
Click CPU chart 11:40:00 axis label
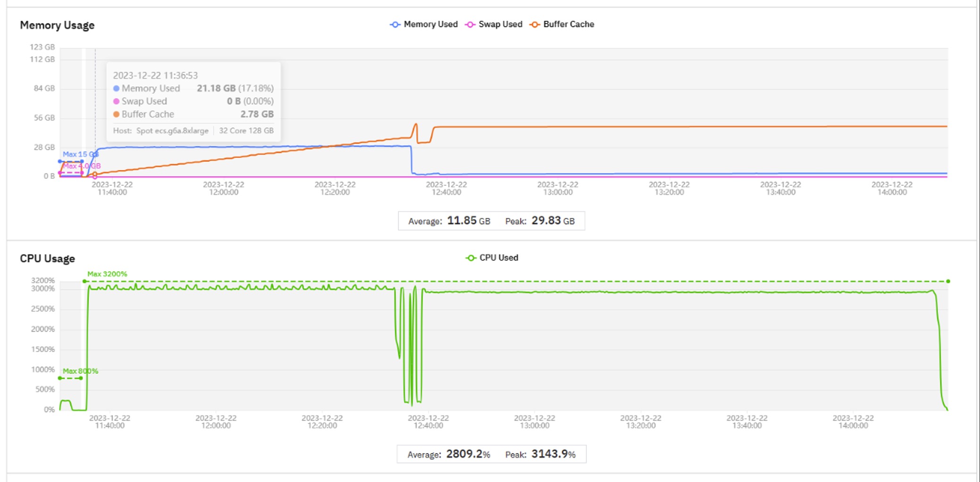(110, 422)
